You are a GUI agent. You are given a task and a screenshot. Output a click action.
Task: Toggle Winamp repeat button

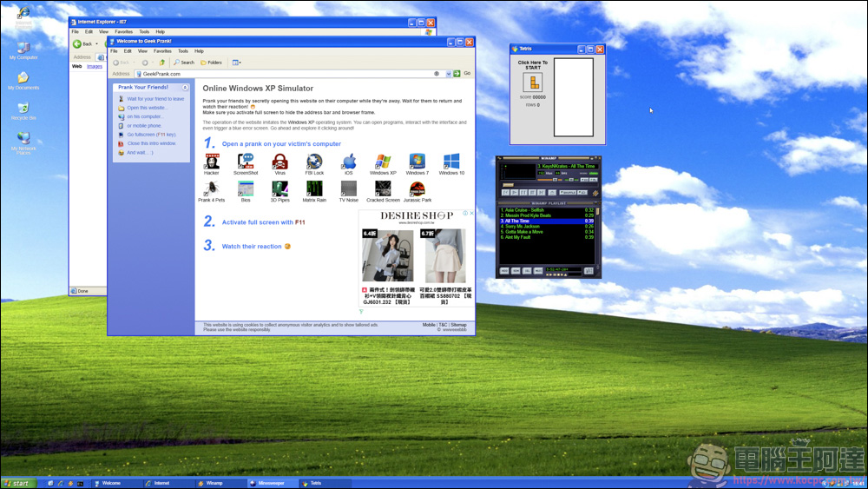582,192
